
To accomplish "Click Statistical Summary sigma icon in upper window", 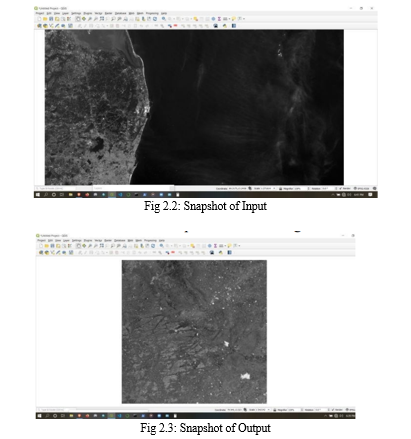I will pos(219,19).
